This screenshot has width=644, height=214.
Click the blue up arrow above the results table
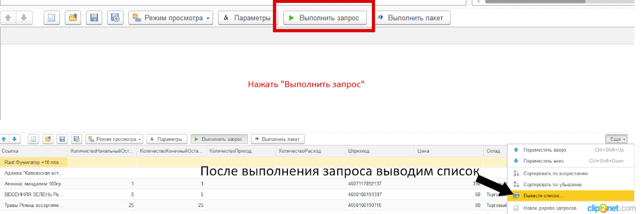(5, 139)
